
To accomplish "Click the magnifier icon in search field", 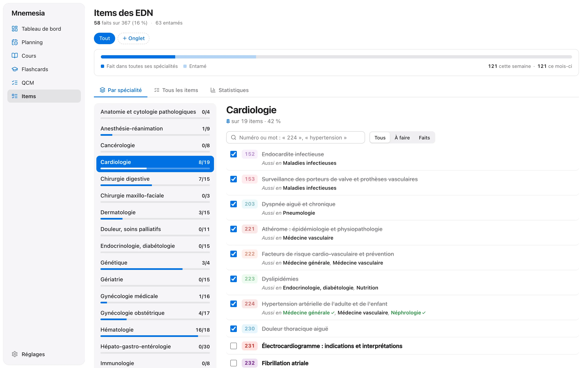I will 234,138.
